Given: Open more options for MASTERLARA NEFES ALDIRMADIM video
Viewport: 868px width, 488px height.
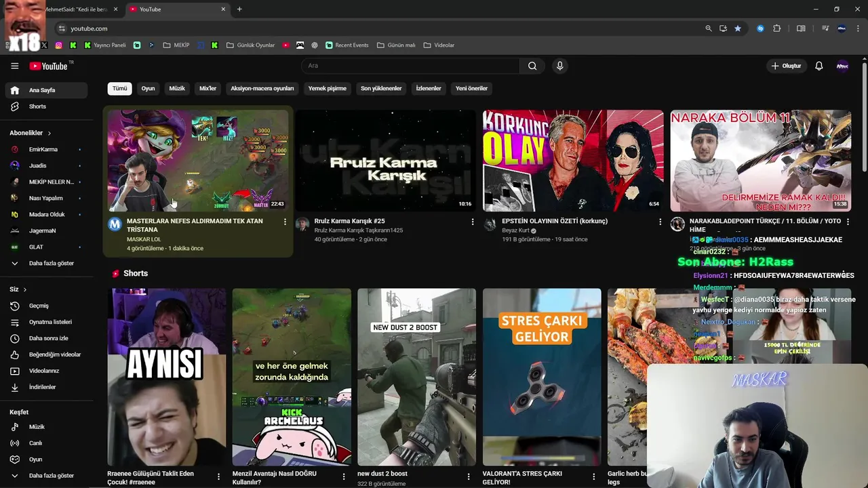Looking at the screenshot, I should pyautogui.click(x=285, y=222).
